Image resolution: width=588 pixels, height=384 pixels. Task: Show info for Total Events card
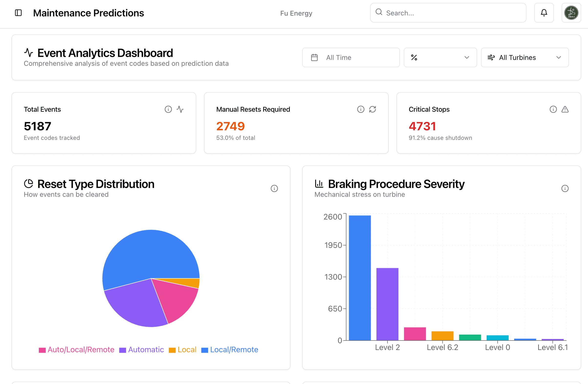(168, 109)
